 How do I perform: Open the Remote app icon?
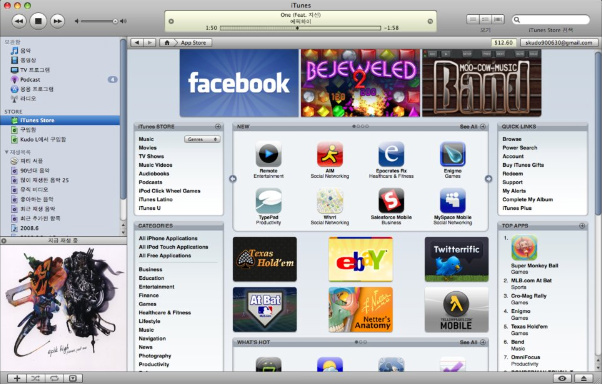(x=268, y=154)
